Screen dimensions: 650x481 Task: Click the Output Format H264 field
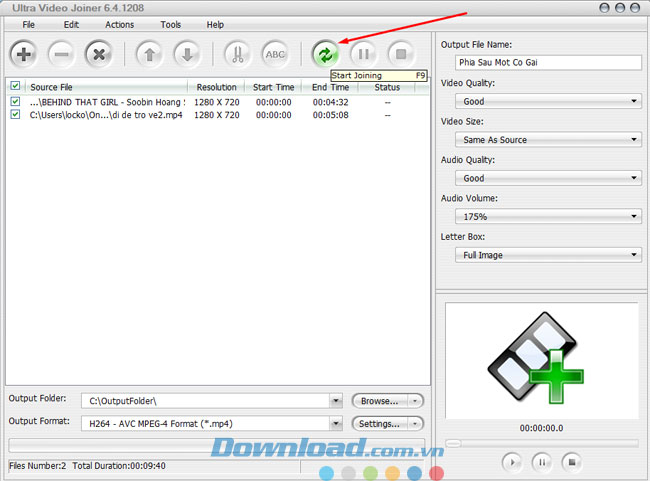point(206,424)
